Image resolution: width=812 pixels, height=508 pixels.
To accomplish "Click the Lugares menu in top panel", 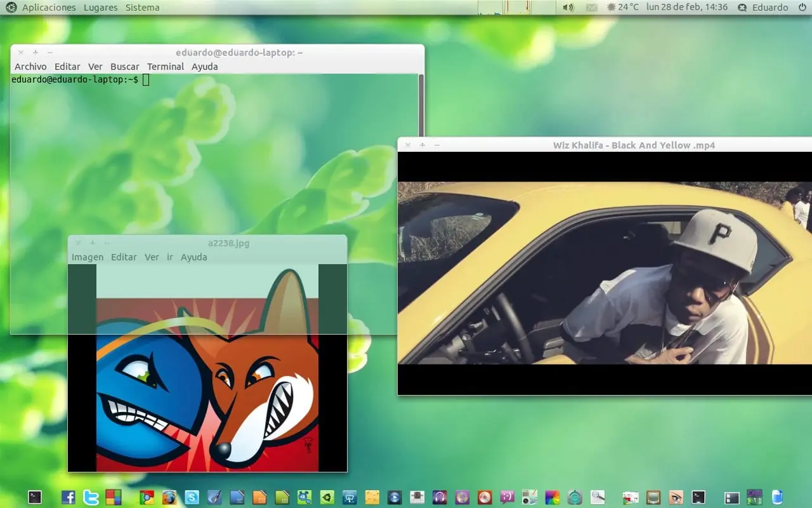I will click(x=100, y=8).
